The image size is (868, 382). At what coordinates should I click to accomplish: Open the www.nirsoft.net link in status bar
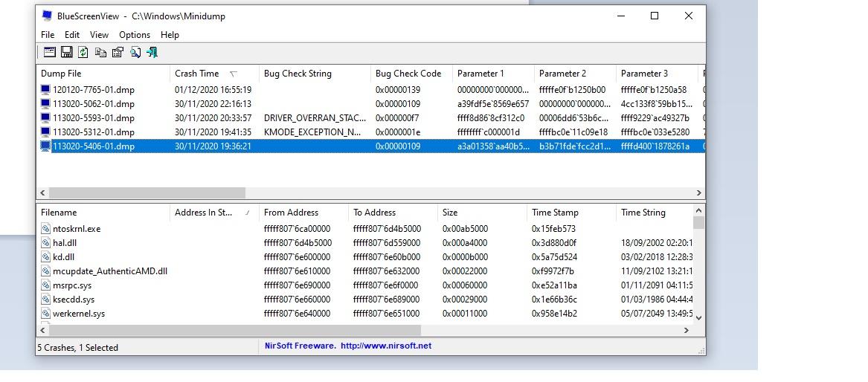click(386, 346)
